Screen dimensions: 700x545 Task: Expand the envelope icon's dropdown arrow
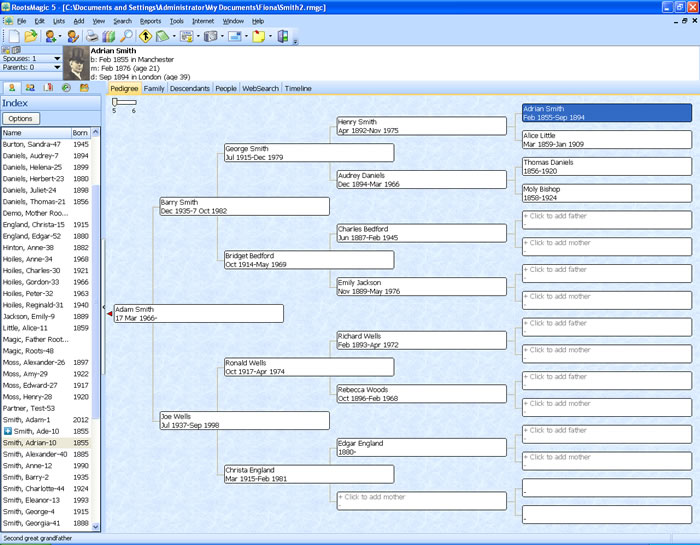[246, 37]
